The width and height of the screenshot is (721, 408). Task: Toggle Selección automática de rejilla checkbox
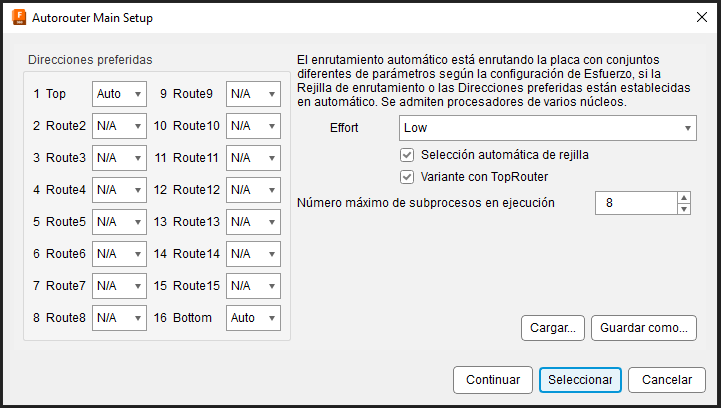[x=407, y=155]
